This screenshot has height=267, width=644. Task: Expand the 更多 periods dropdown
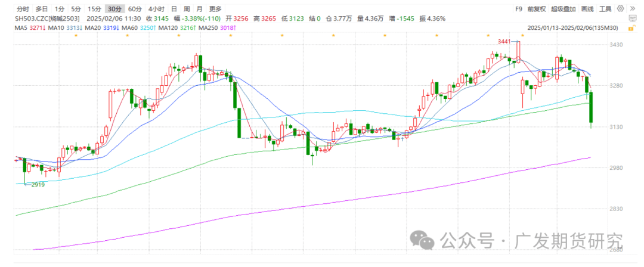(215, 9)
